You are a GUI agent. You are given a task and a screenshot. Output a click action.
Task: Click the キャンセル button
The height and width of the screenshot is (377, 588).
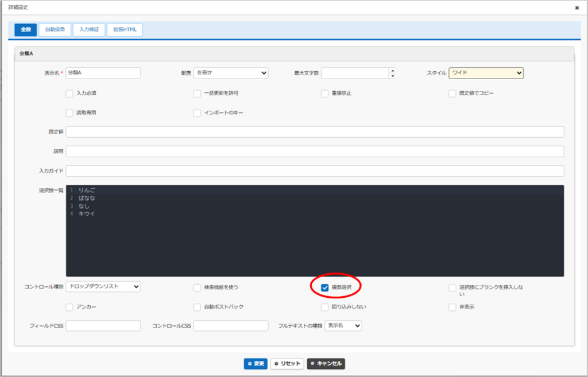coord(326,364)
